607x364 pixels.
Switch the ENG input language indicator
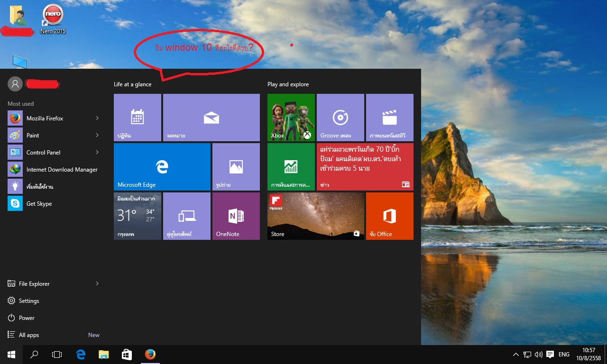(x=564, y=355)
